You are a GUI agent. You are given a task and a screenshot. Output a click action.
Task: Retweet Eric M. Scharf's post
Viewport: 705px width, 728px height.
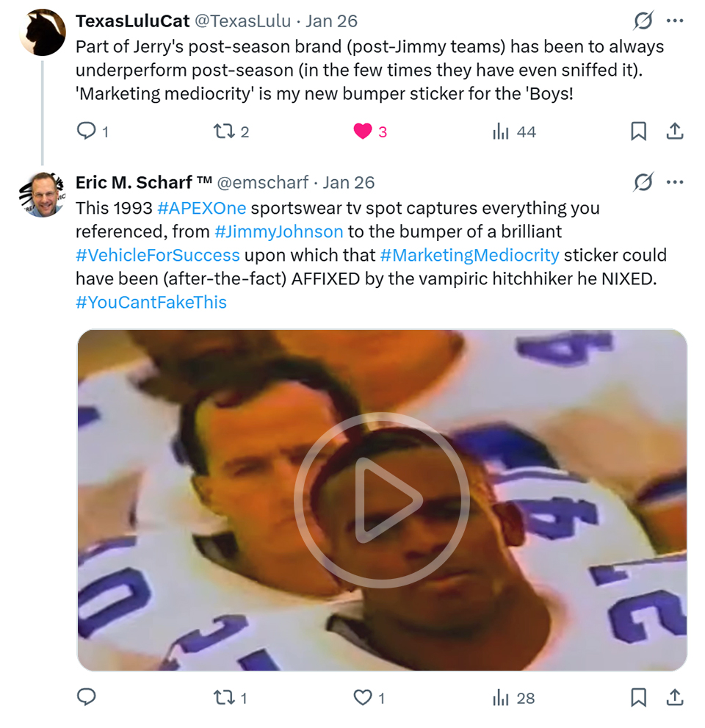[223, 697]
